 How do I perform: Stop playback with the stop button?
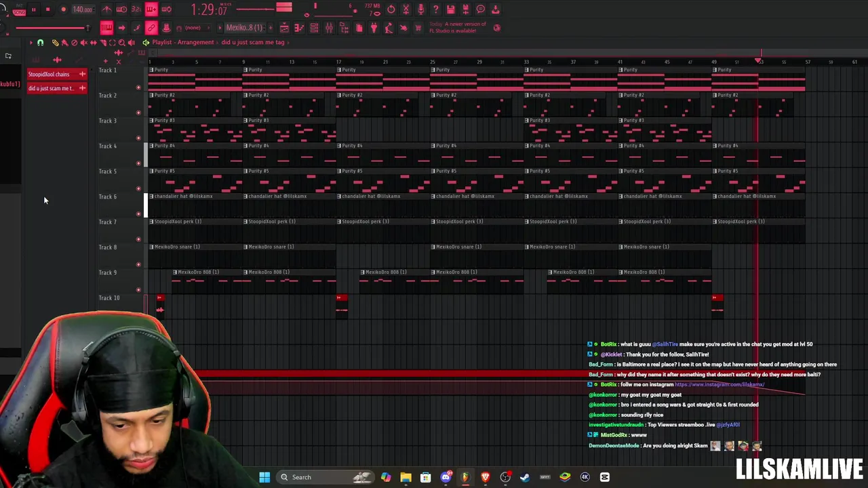[48, 9]
